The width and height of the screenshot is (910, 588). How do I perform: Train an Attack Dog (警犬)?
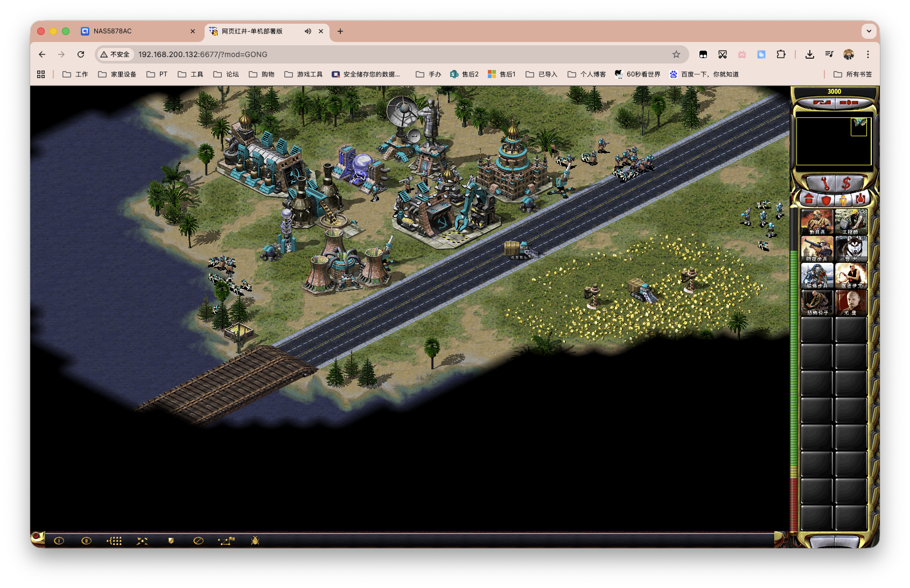[x=851, y=249]
